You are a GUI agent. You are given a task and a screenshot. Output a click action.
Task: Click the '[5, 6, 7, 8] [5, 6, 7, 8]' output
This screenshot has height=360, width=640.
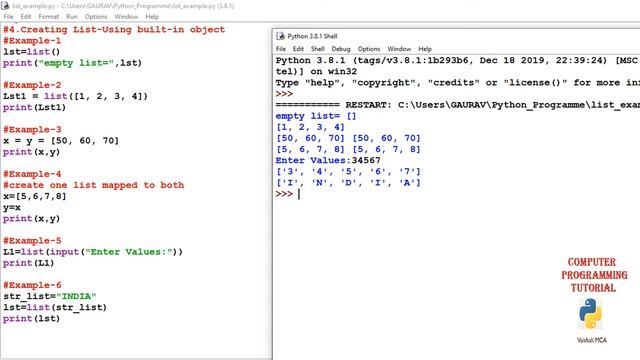[348, 149]
